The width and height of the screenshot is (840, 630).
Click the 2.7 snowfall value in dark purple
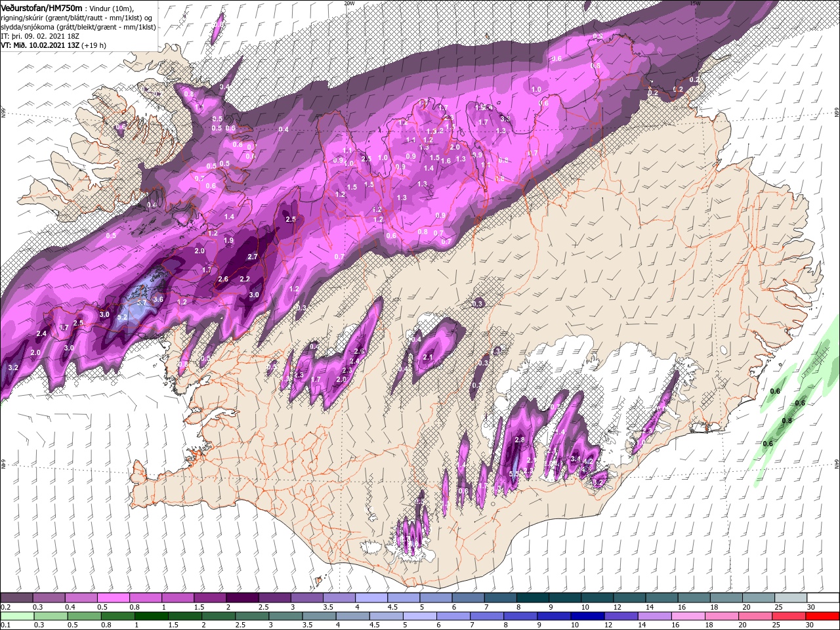pos(253,257)
